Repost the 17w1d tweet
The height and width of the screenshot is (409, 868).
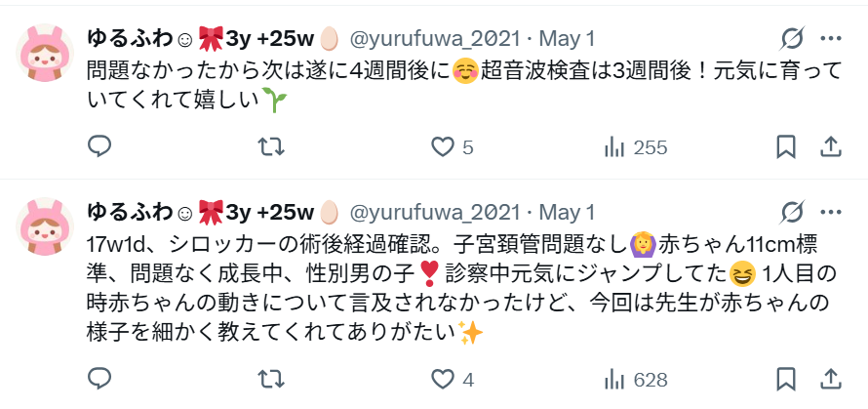271,379
